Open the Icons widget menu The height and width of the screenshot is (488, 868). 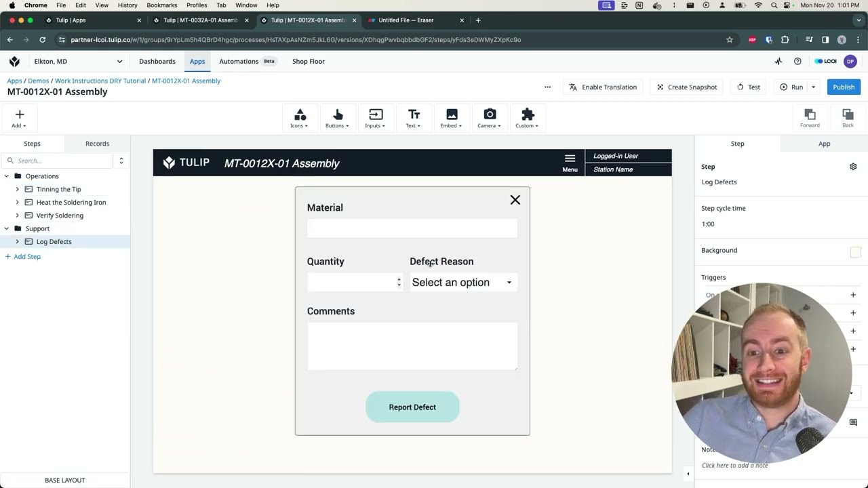[300, 117]
